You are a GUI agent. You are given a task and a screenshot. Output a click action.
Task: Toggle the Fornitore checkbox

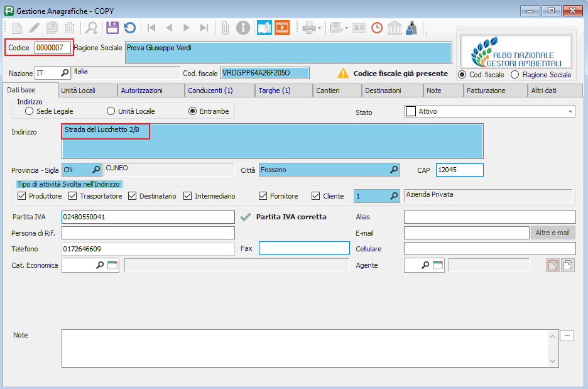coord(263,196)
